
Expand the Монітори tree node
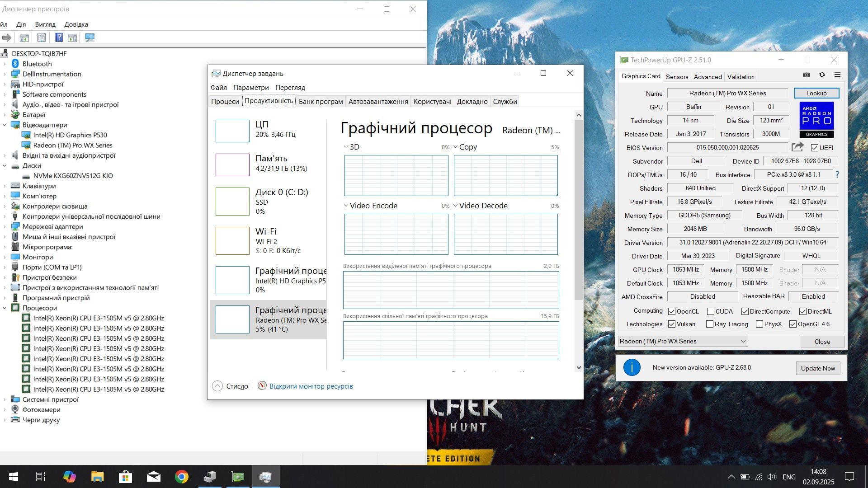(5, 257)
